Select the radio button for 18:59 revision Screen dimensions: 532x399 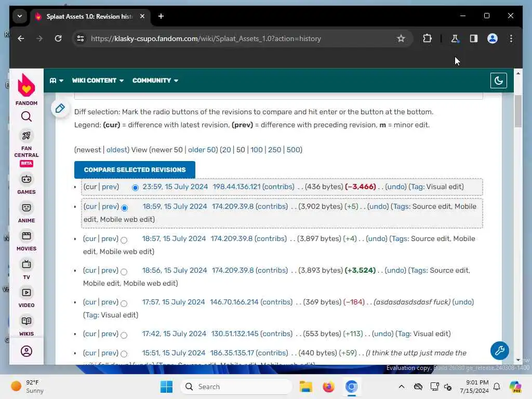[124, 208]
